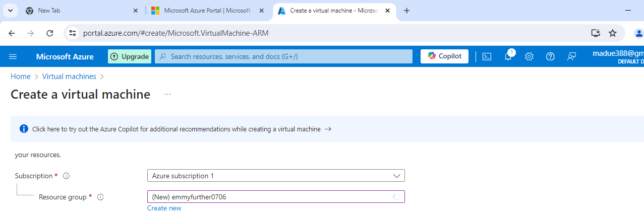Open a new browser tab with plus button
Viewport: 644px width, 218px height.
pyautogui.click(x=407, y=11)
